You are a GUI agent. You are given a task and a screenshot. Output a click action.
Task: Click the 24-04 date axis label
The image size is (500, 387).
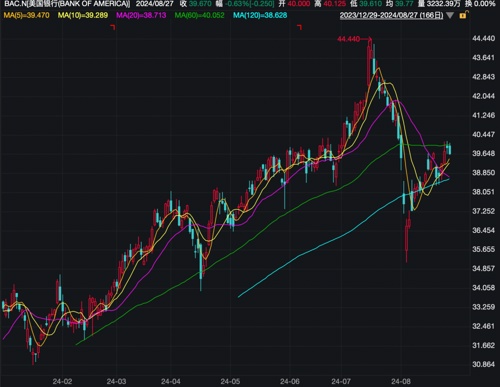pyautogui.click(x=171, y=381)
